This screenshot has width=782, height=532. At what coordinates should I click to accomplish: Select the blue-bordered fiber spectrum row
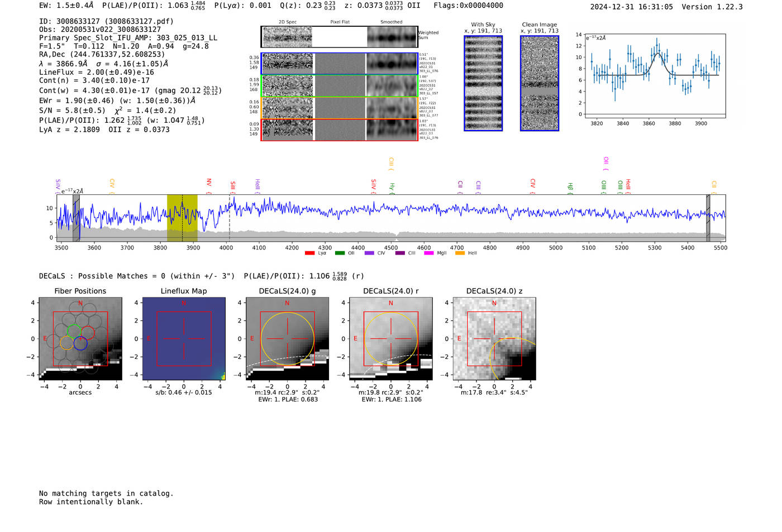coord(339,64)
